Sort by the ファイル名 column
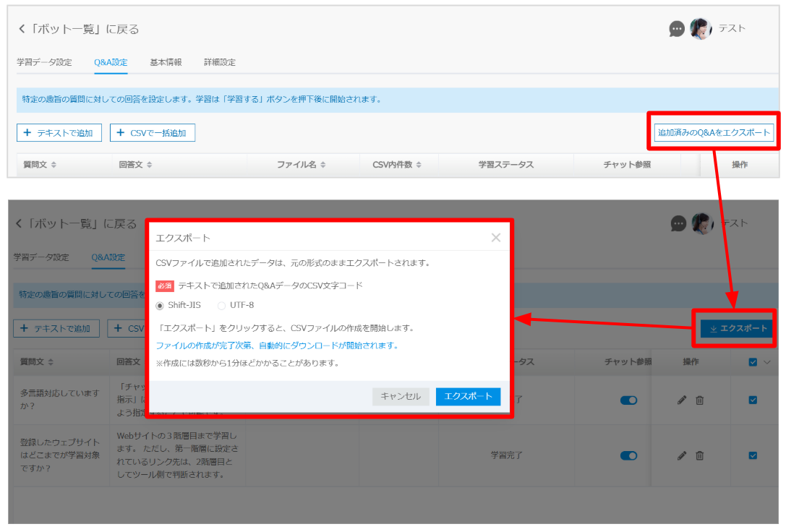Viewport: 786px width, 532px height. 301,165
